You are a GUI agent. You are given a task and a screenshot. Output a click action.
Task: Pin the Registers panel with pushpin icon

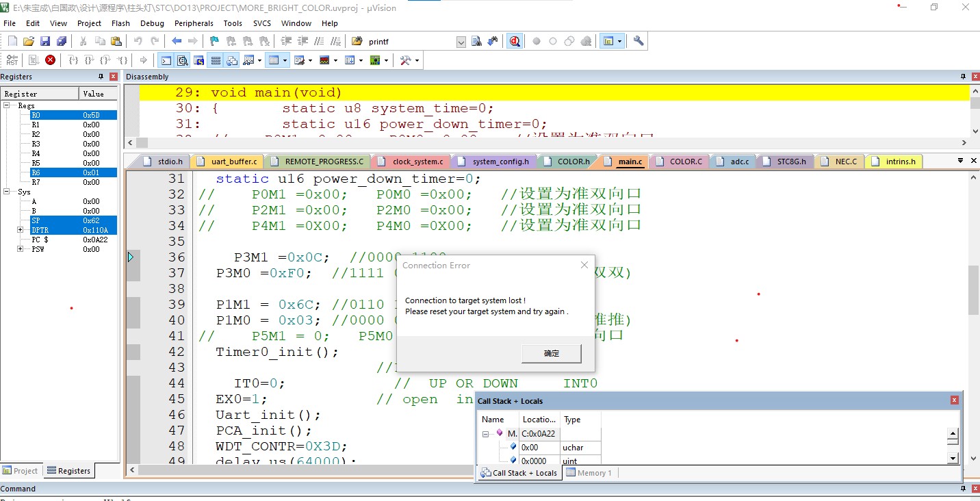(101, 77)
